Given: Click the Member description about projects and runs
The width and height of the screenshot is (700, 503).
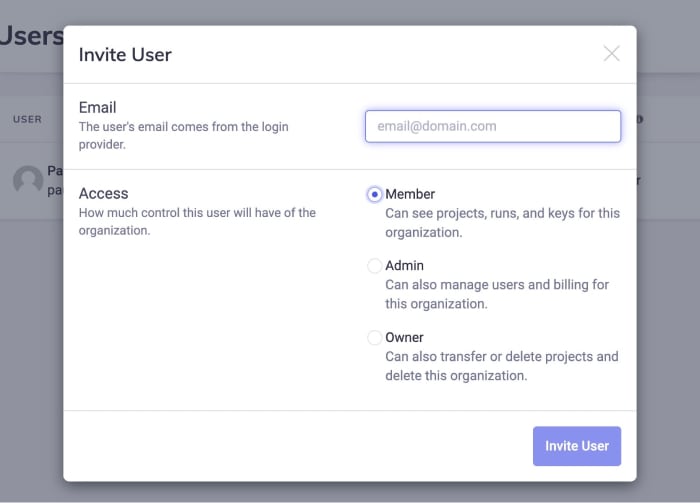Looking at the screenshot, I should 502,222.
